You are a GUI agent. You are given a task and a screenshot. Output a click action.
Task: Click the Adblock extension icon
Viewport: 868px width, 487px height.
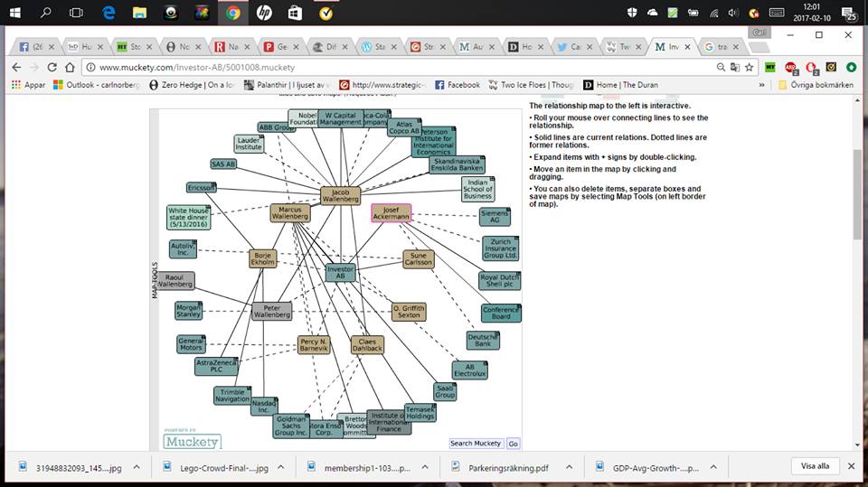click(790, 67)
